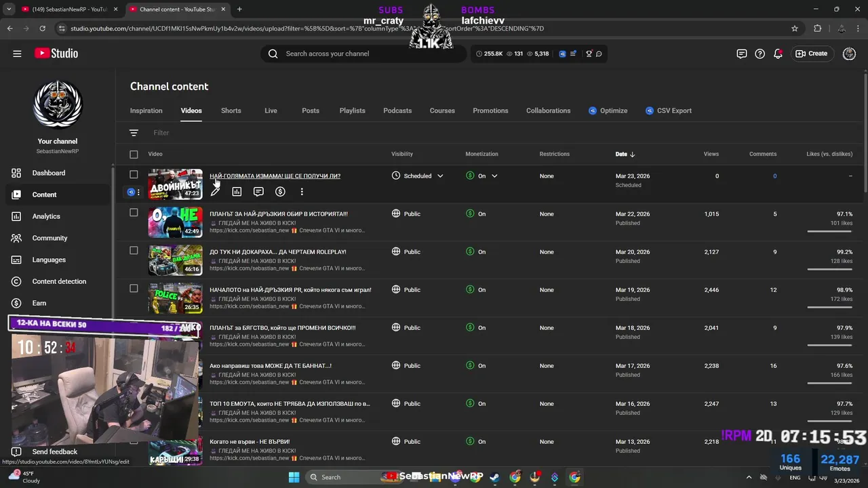Expand the Scheduled visibility dropdown
Viewport: 868px width, 488px height.
point(440,176)
